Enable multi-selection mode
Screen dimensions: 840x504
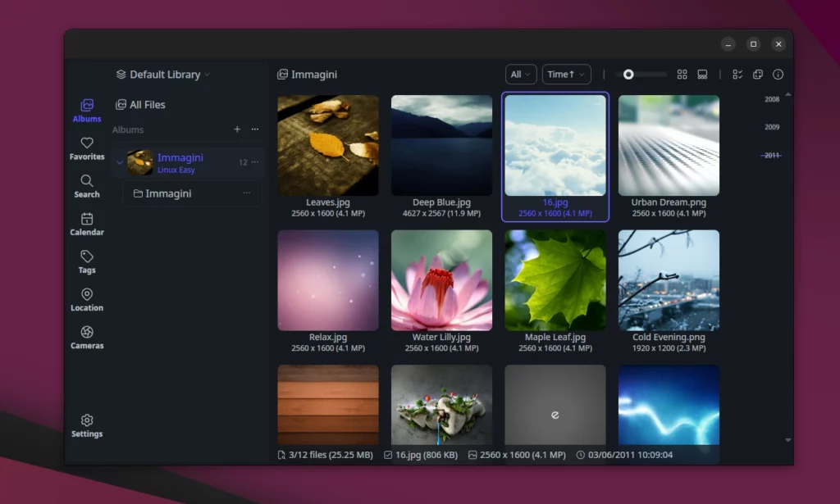click(x=737, y=74)
